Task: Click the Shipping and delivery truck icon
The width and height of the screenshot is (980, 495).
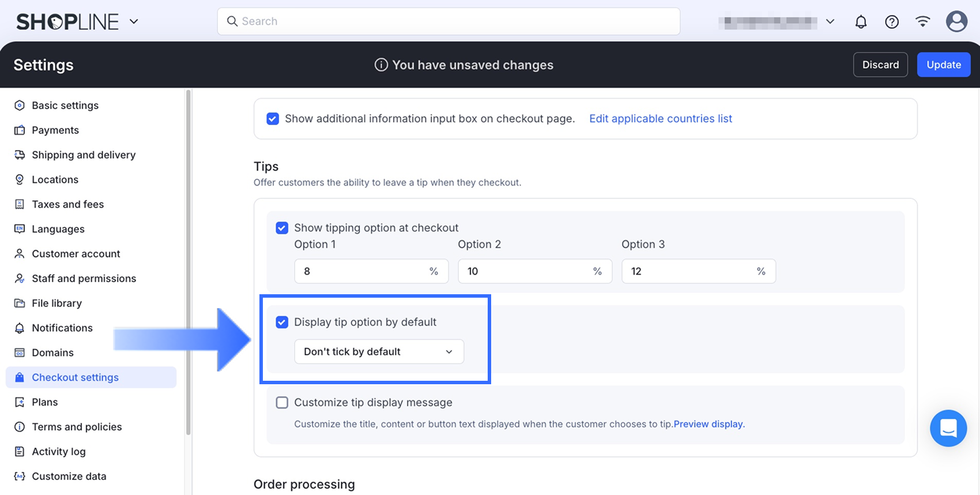Action: [x=20, y=155]
